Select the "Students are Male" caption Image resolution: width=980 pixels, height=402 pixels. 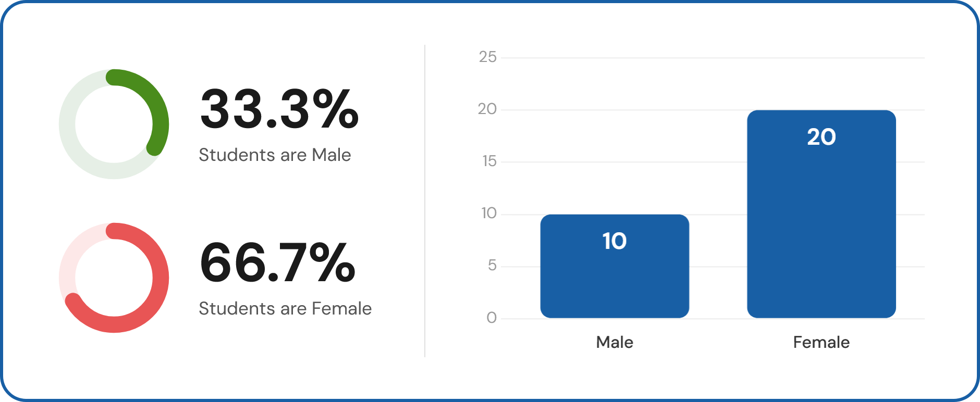tap(275, 155)
